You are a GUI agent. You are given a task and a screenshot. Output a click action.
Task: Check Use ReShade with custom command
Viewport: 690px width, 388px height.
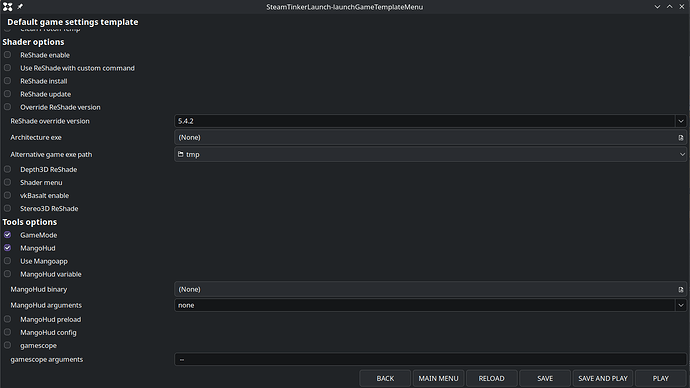click(7, 68)
